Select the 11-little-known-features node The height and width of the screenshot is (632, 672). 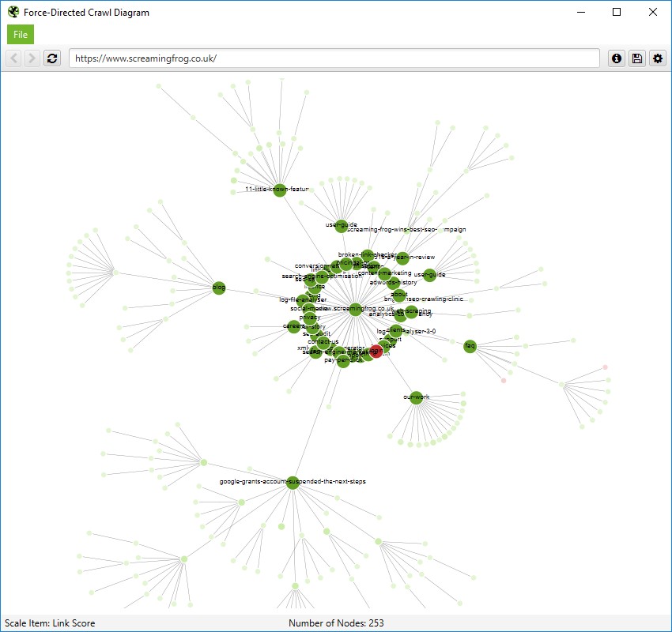[279, 190]
